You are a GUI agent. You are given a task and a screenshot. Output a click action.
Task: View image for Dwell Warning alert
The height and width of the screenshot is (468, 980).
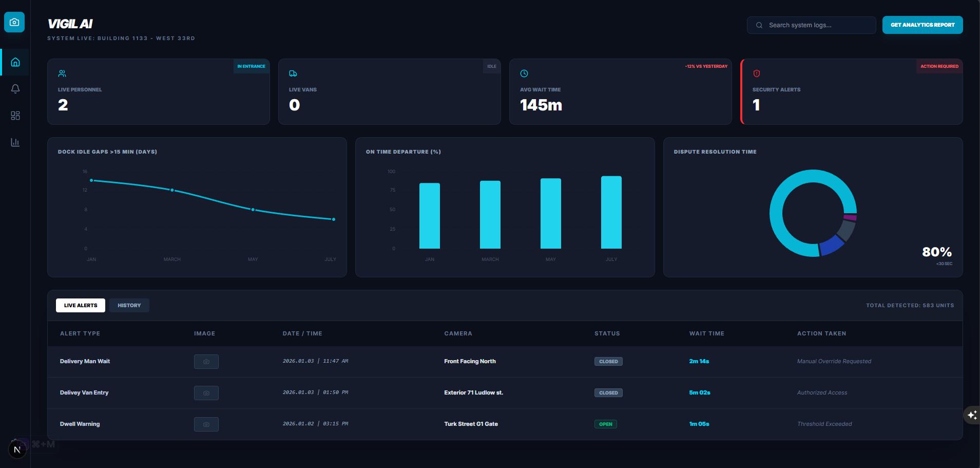point(206,424)
